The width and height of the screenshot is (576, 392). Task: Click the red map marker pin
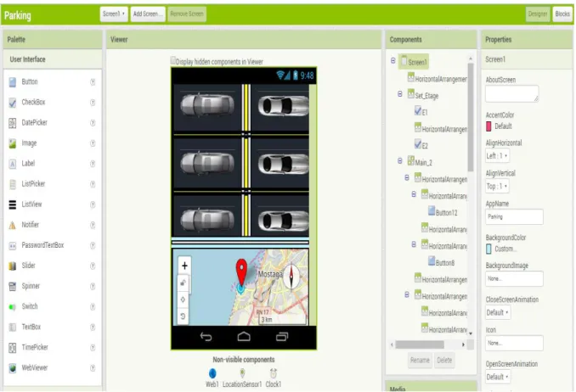coord(241,272)
